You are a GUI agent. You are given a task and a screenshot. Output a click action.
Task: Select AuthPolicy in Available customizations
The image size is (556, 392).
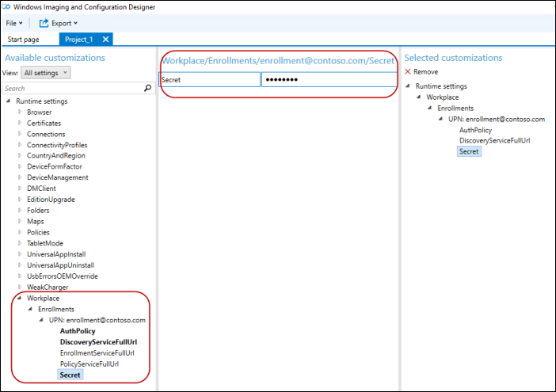pos(78,331)
